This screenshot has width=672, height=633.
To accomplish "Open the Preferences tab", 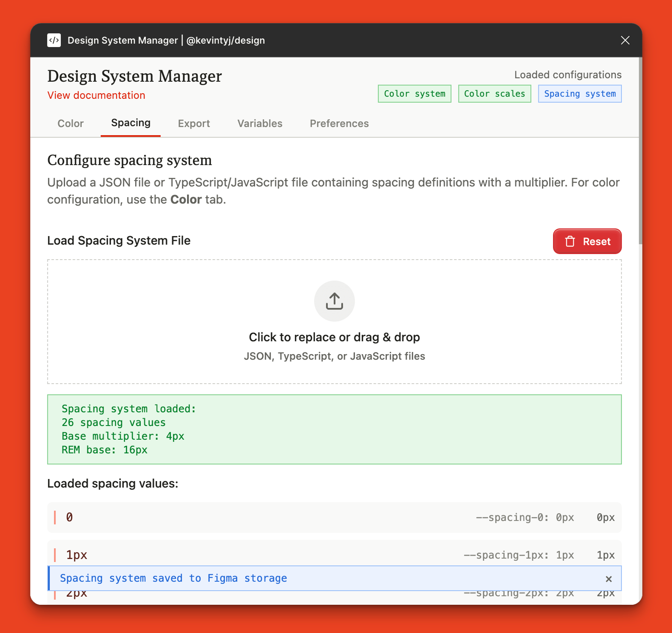I will [339, 124].
